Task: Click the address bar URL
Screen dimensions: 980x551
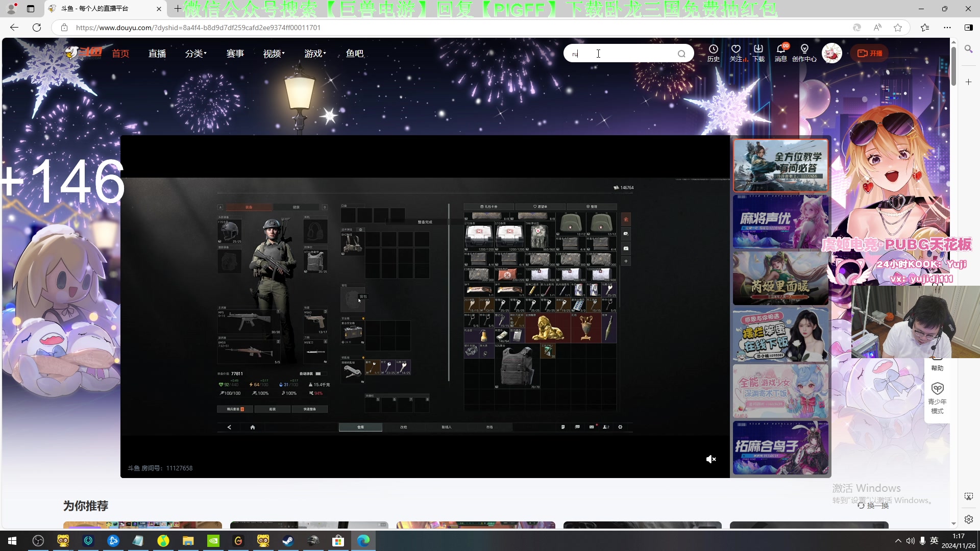Action: click(x=198, y=28)
